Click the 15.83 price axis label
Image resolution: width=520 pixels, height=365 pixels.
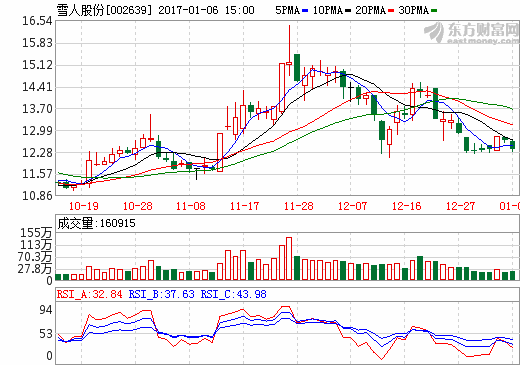click(x=37, y=43)
